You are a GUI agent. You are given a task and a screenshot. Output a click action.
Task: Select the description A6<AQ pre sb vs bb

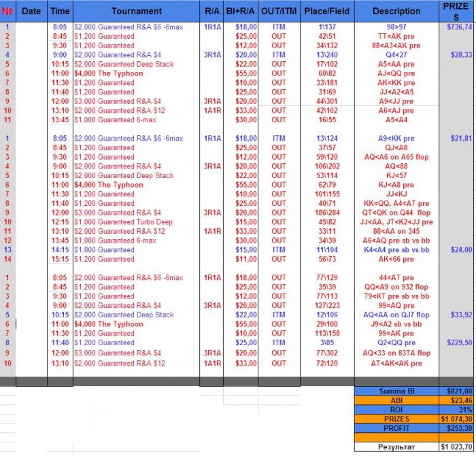[396, 241]
